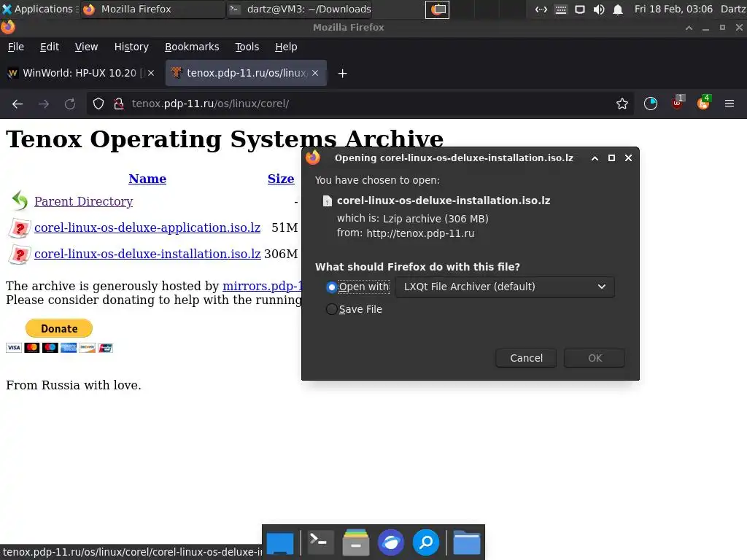The width and height of the screenshot is (747, 560).
Task: Click the screen recorder icon in the top panel
Action: 438,9
